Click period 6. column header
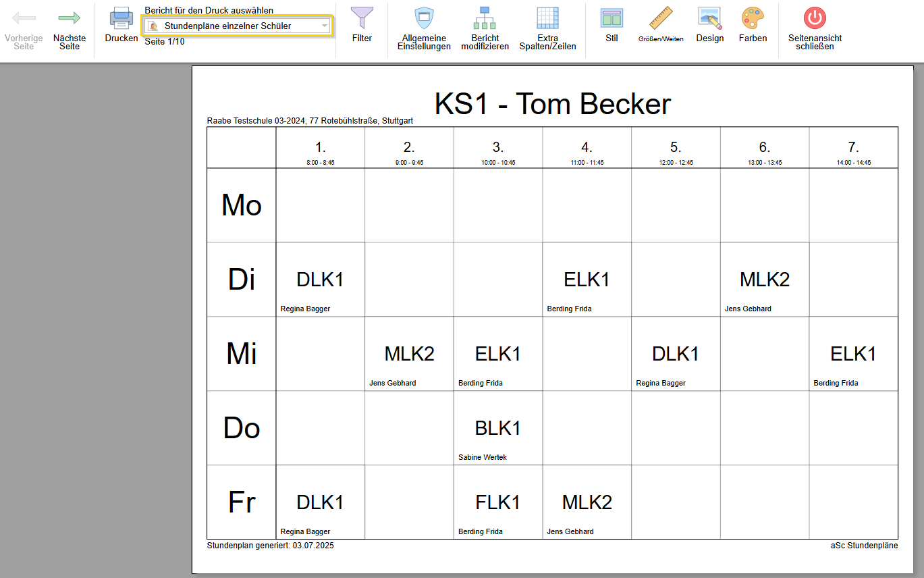The width and height of the screenshot is (924, 578). (x=765, y=148)
